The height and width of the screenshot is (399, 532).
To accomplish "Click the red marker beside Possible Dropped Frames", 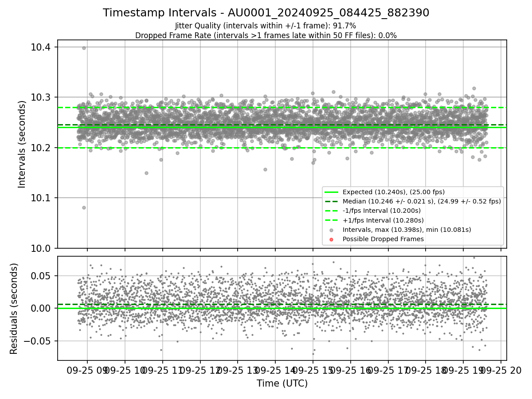I will 331,239.
